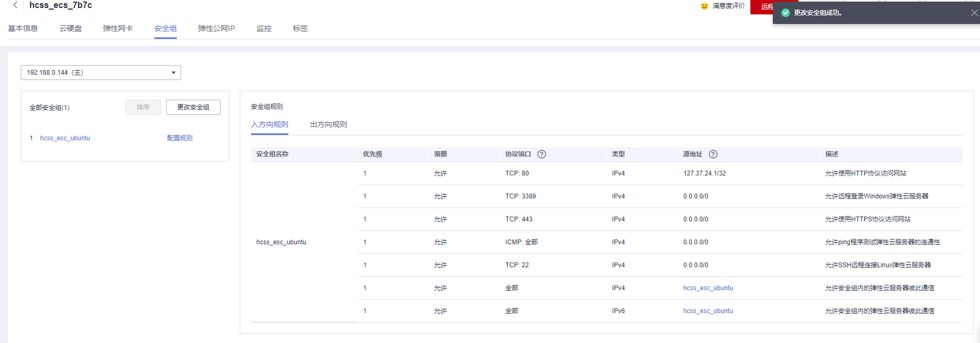Click the TCP: 443 port cell

(519, 219)
